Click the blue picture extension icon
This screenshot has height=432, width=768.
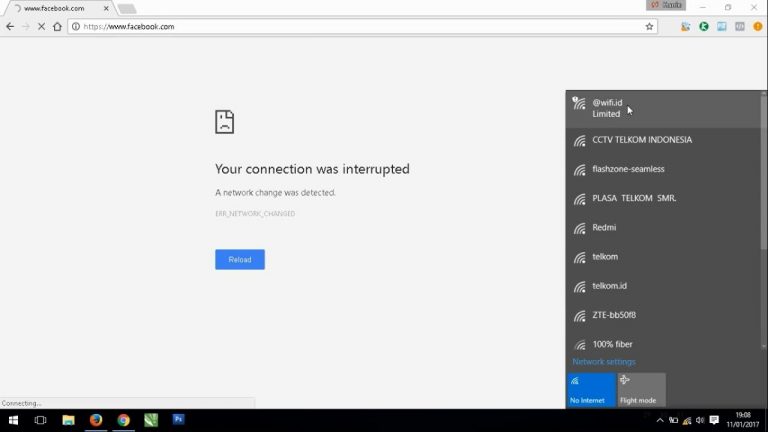tap(721, 26)
